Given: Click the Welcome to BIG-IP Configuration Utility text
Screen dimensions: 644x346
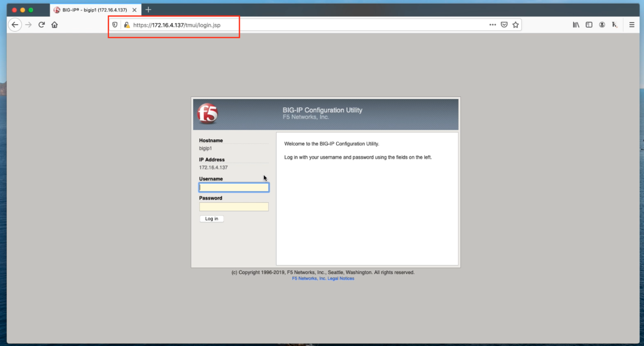Looking at the screenshot, I should (332, 144).
